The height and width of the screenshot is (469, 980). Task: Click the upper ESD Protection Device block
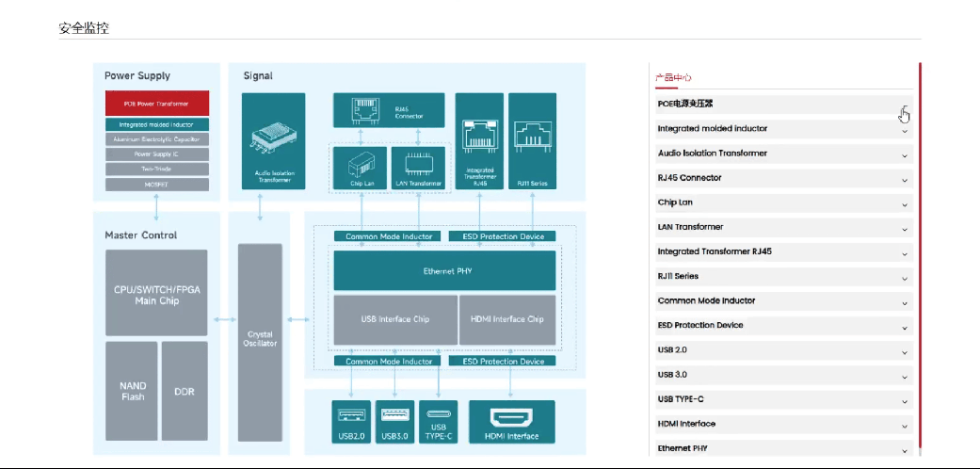[503, 236]
